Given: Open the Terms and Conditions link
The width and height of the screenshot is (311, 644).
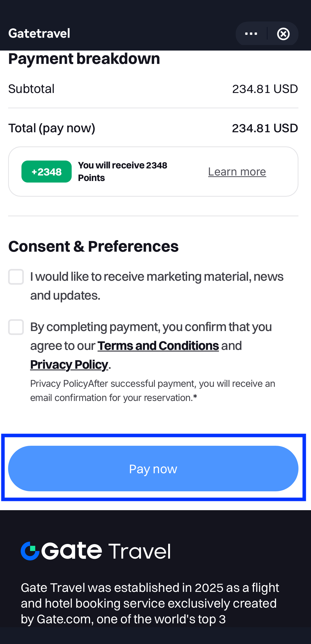Looking at the screenshot, I should (x=158, y=346).
